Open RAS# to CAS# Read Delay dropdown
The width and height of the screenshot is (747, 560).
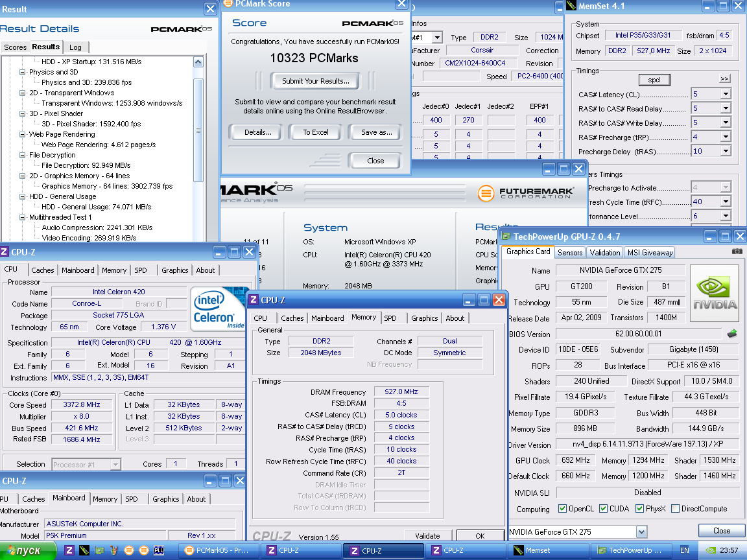pyautogui.click(x=725, y=108)
